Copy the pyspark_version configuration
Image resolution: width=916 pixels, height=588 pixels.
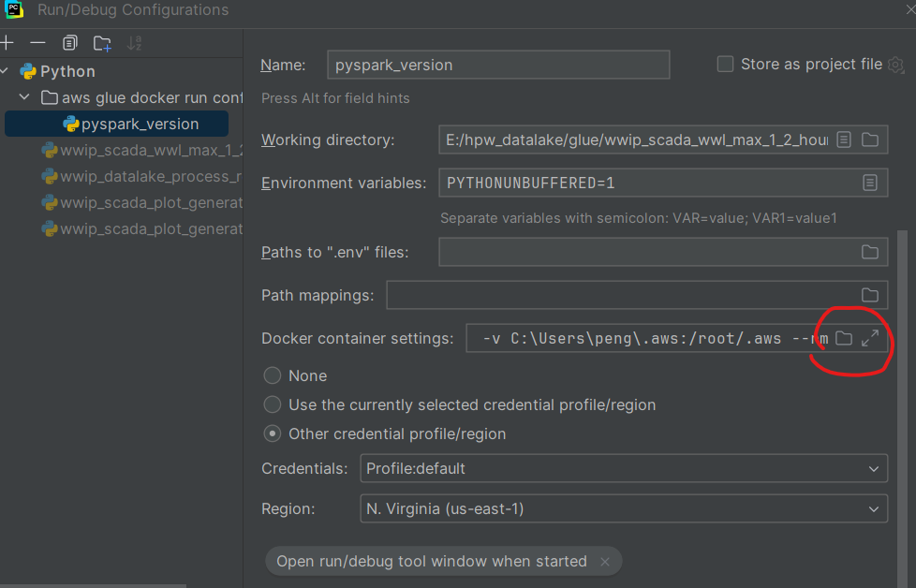tap(69, 42)
